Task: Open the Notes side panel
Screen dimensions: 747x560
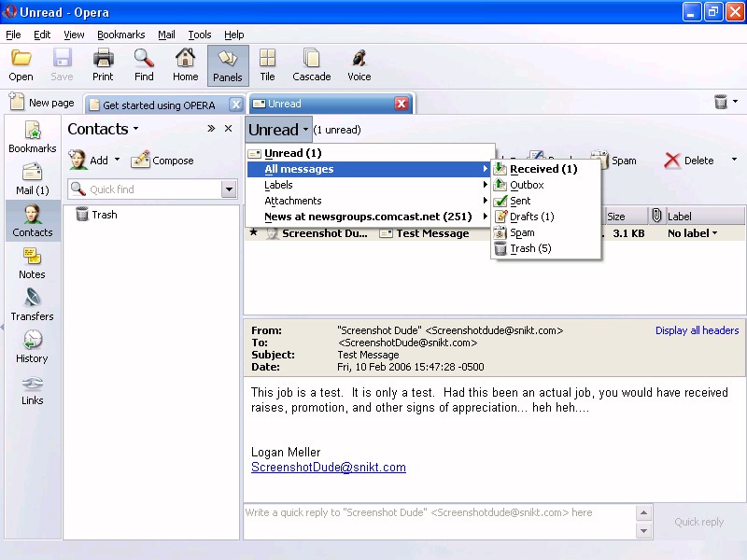Action: pyautogui.click(x=33, y=263)
